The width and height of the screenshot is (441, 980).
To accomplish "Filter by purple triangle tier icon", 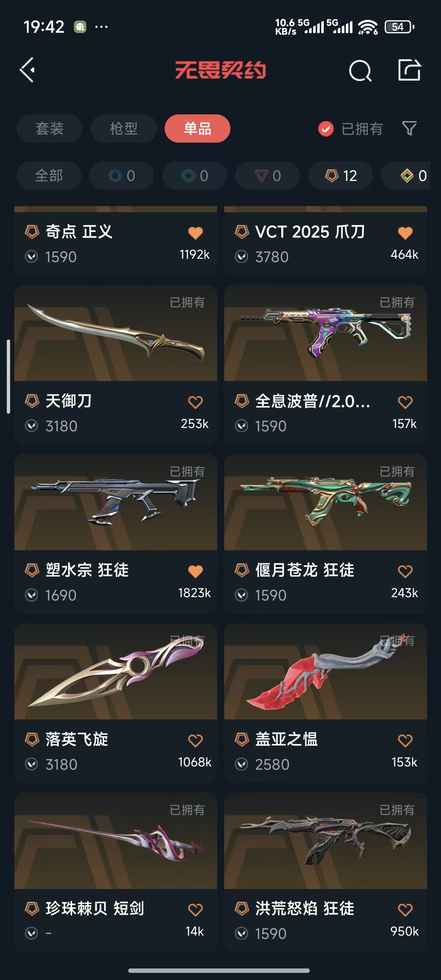I will point(267,176).
